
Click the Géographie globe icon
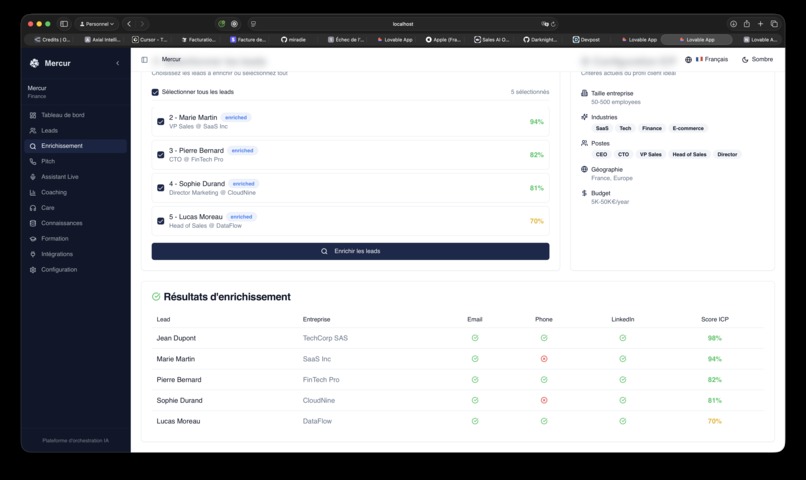584,169
